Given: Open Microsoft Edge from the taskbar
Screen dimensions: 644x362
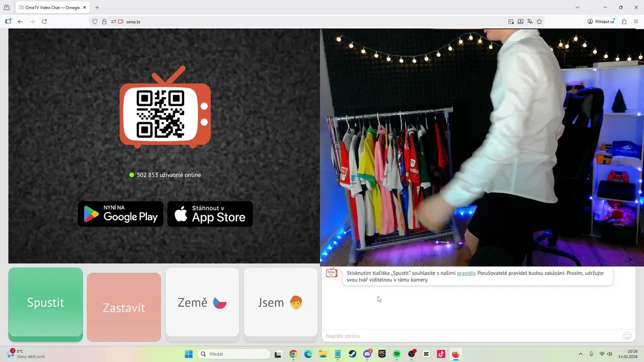Looking at the screenshot, I should coord(308,354).
